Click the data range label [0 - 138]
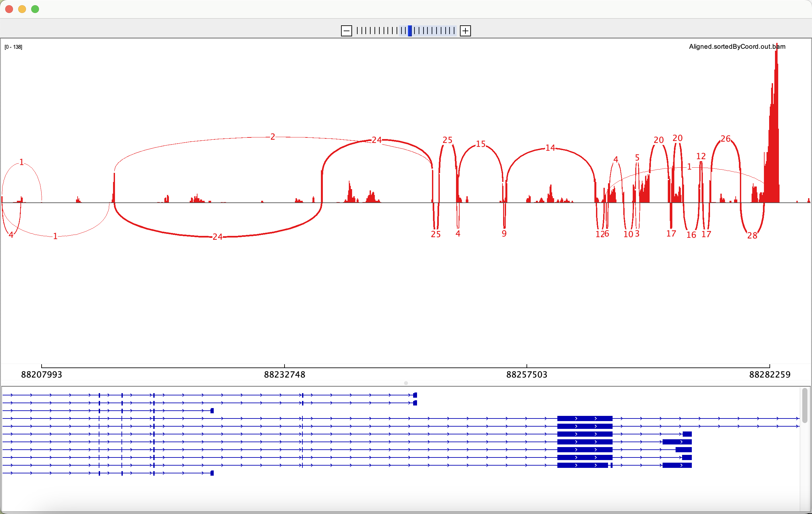812x514 pixels. point(14,47)
